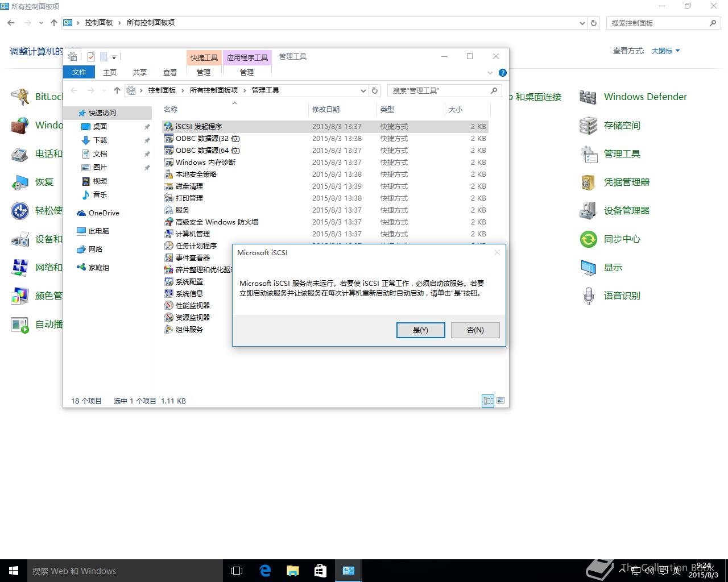This screenshot has width=728, height=582.
Task: Sort by 修改日期 column header
Action: (x=343, y=109)
